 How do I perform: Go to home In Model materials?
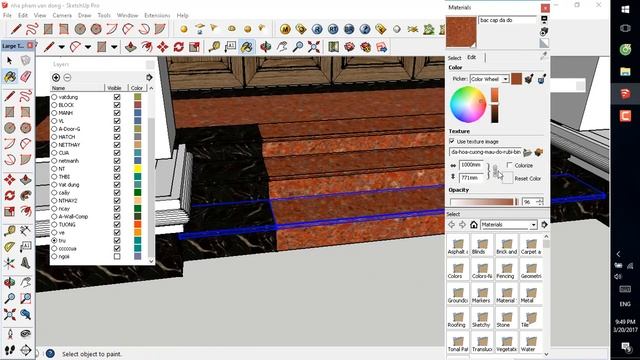click(473, 224)
